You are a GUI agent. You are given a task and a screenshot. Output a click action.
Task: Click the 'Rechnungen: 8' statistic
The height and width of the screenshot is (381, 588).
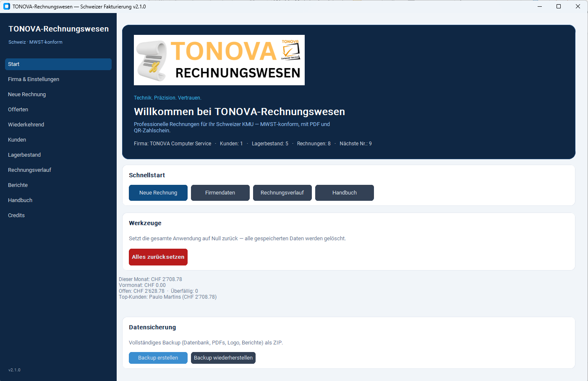tap(314, 144)
